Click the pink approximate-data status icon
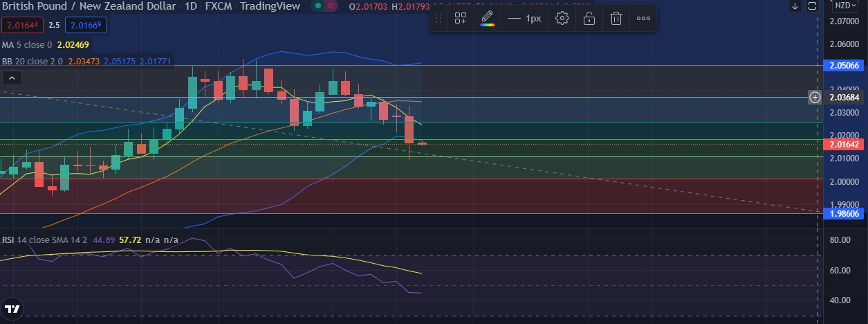The width and height of the screenshot is (868, 324). point(331,6)
